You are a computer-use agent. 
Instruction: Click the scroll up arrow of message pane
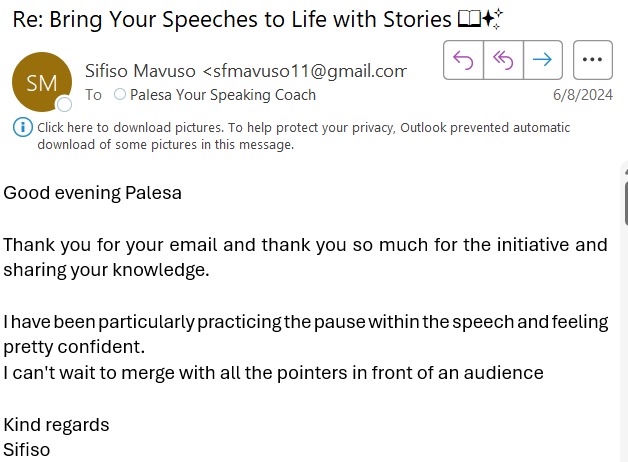[626, 171]
